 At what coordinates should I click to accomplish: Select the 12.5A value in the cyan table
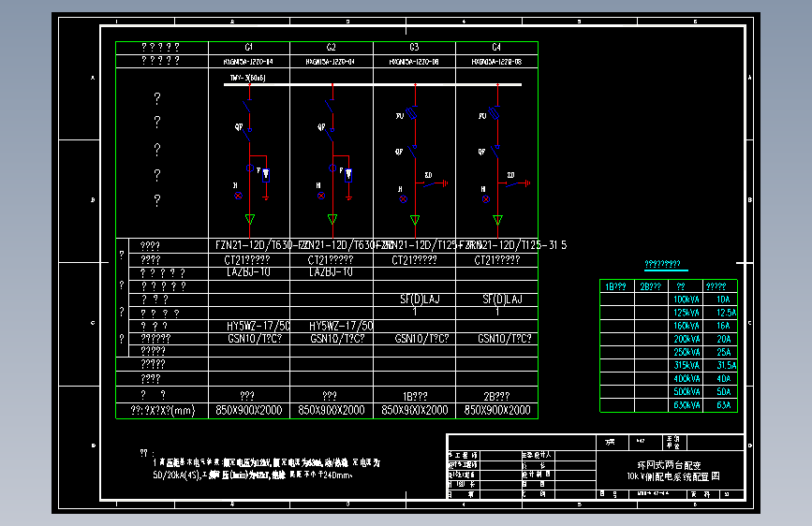(x=726, y=313)
